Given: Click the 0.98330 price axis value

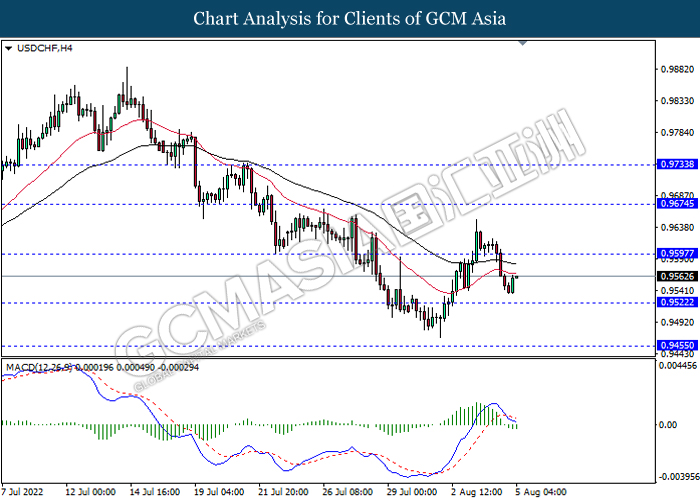Looking at the screenshot, I should click(x=677, y=101).
